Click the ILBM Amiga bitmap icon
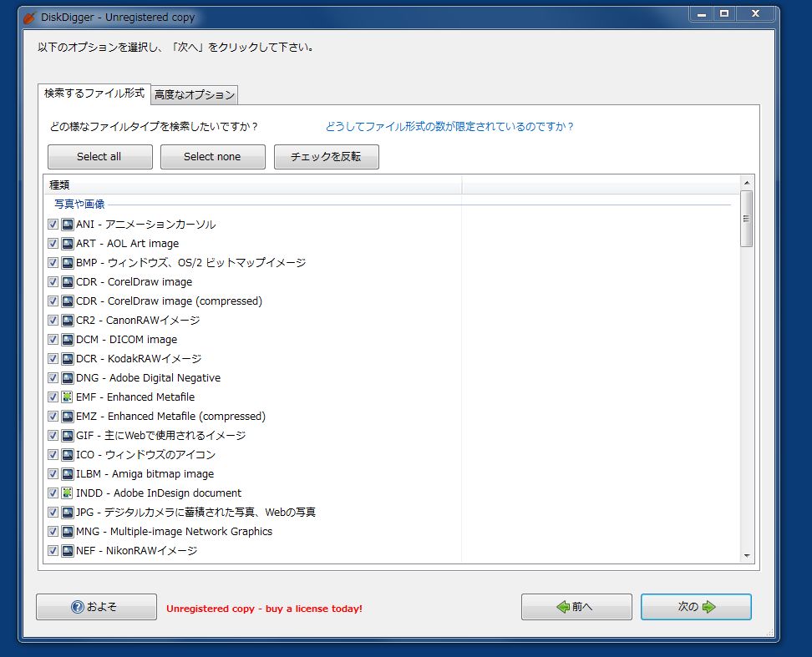Viewport: 812px width, 657px height. click(68, 474)
